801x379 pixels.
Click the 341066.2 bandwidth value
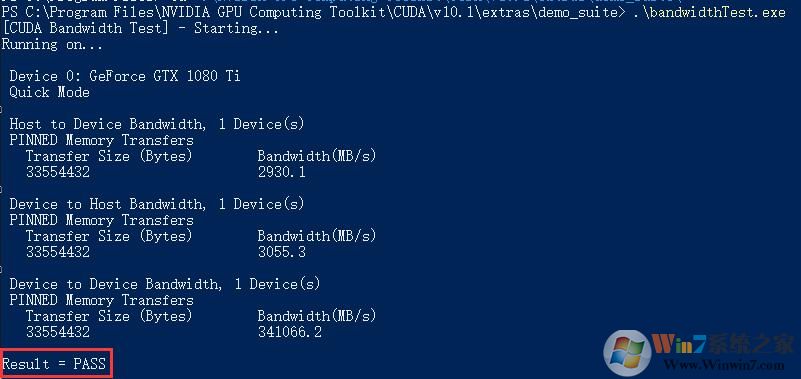pyautogui.click(x=290, y=332)
